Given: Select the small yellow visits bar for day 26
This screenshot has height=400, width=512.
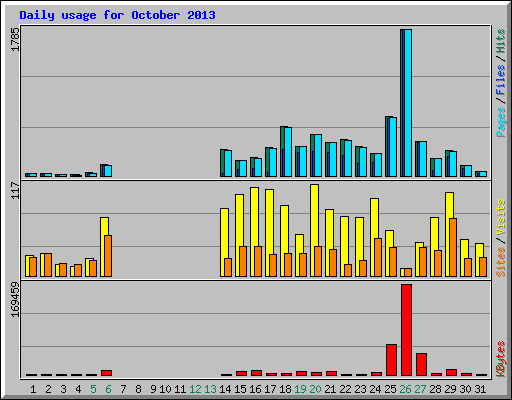Looking at the screenshot, I should (402, 272).
